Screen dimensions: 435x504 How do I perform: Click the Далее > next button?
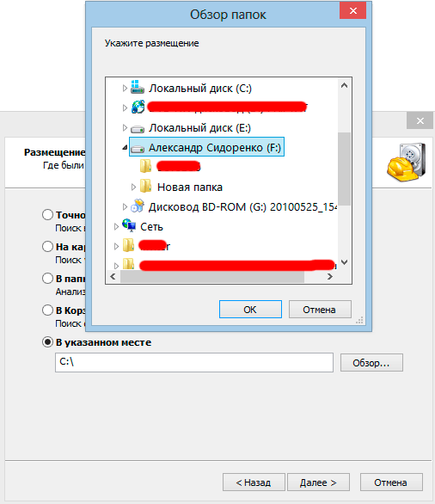click(318, 482)
